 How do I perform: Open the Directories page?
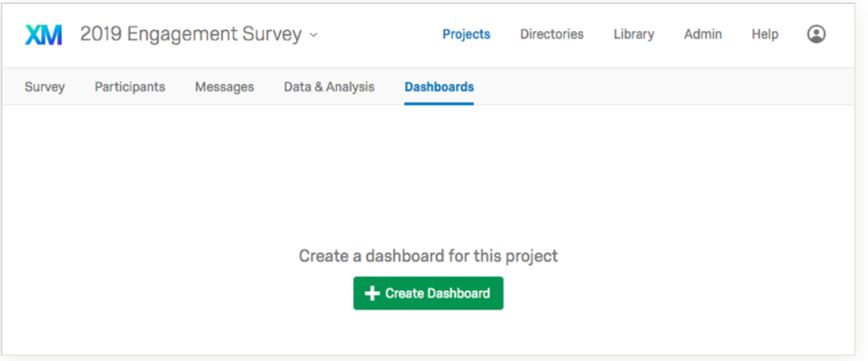551,34
